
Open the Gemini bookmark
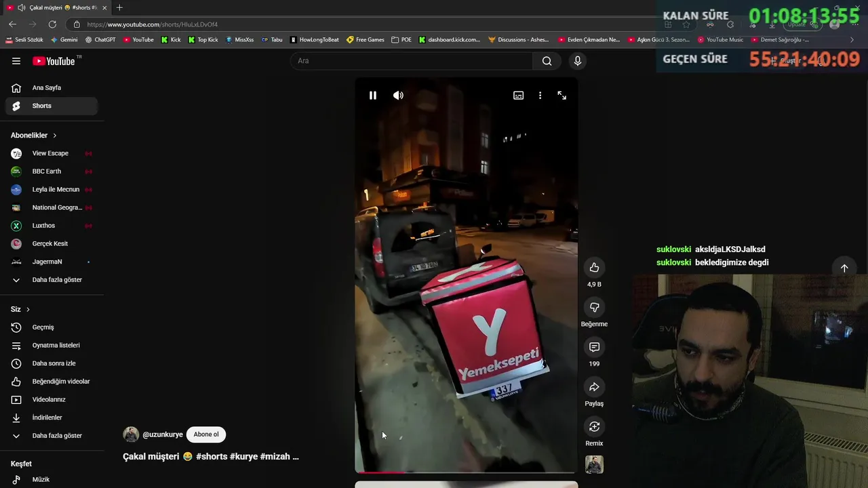(x=64, y=40)
